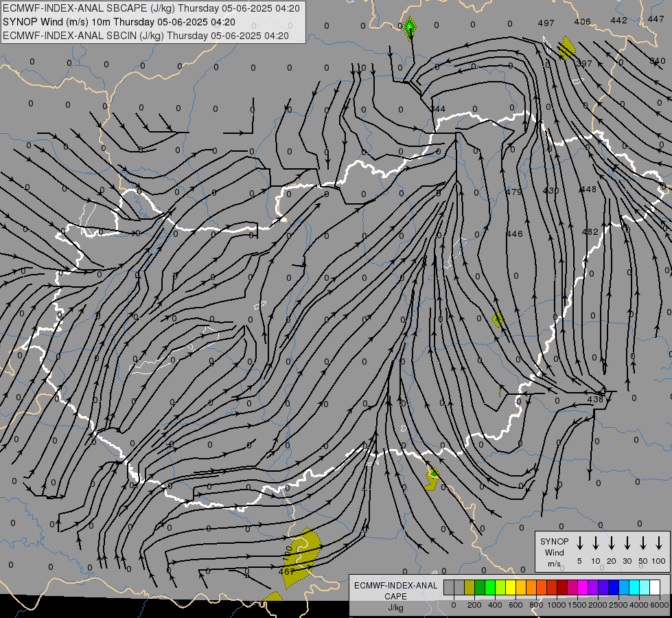Click the 406 value on the map

pos(583,21)
